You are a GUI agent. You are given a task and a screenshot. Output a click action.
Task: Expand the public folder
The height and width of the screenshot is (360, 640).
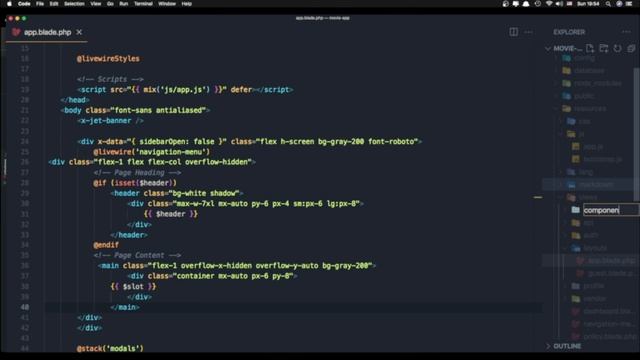(578, 96)
